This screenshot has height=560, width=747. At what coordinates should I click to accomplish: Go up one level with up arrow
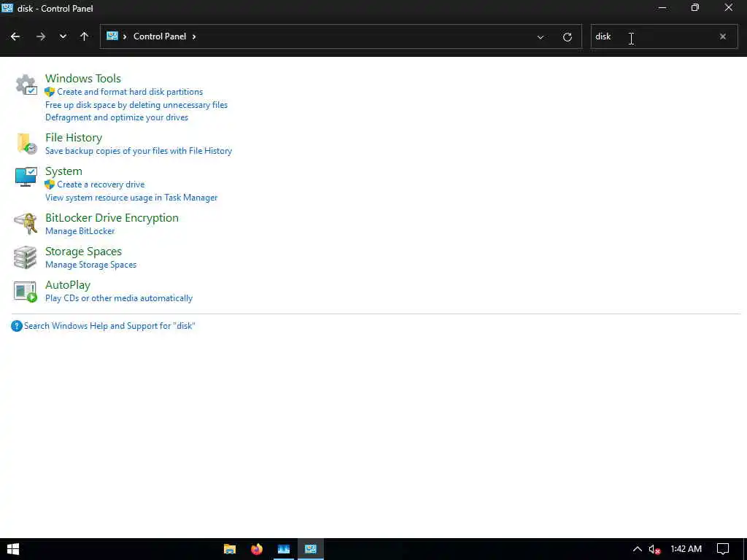[x=85, y=36]
